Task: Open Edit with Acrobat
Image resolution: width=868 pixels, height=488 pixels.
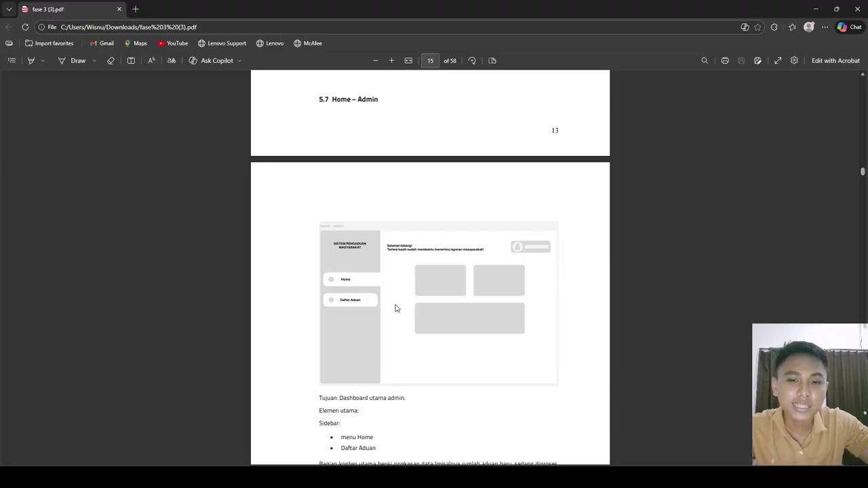Action: coord(835,60)
